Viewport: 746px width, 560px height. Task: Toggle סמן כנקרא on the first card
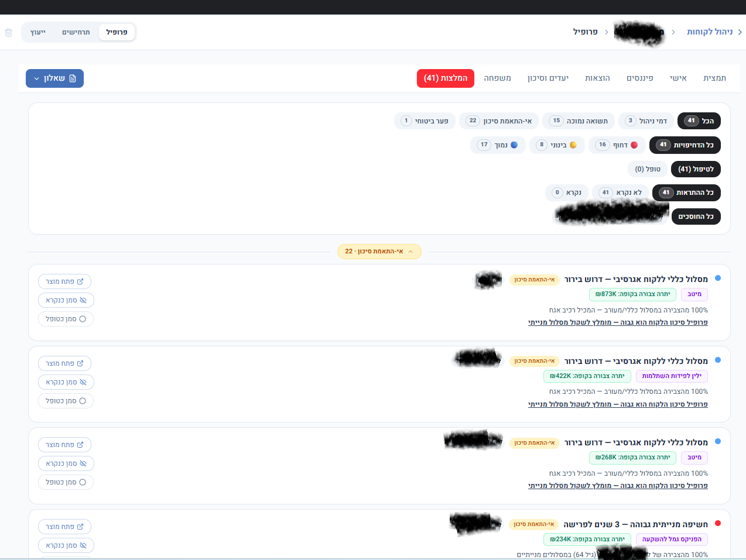(66, 300)
